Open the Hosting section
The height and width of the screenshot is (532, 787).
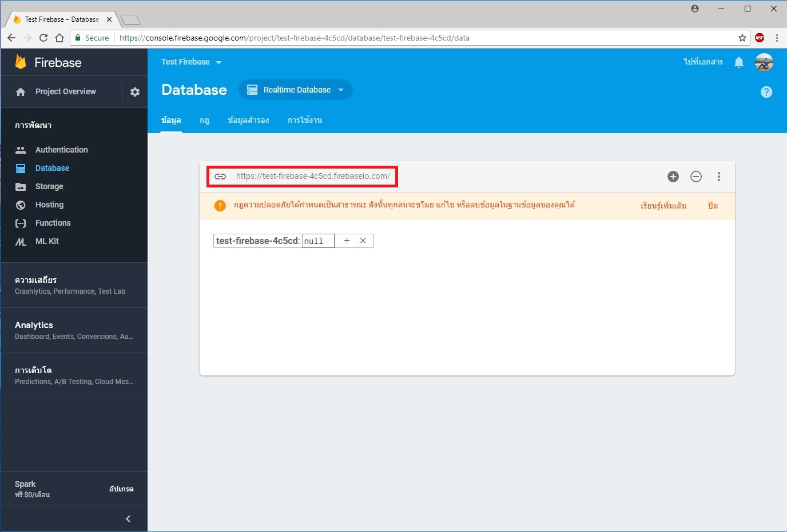48,205
